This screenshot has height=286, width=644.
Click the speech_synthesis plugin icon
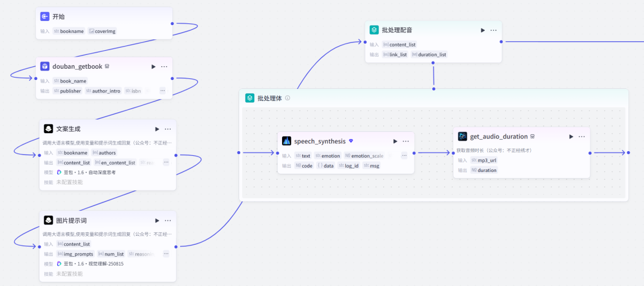[x=287, y=142]
